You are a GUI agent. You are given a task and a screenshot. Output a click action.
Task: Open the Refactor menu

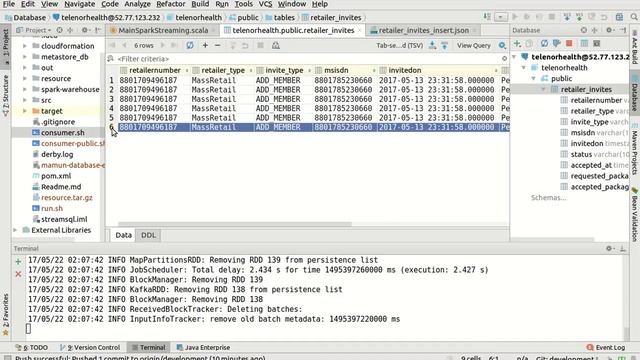(x=171, y=4)
